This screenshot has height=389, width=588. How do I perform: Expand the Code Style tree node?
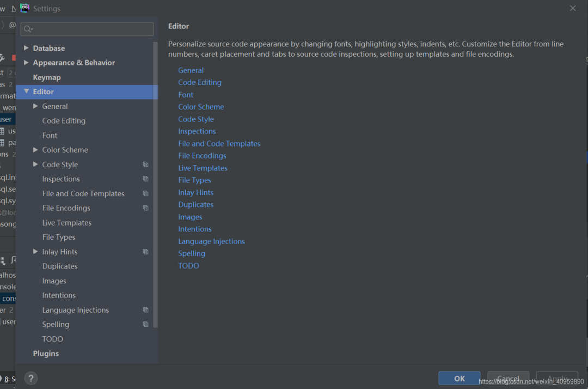(35, 165)
